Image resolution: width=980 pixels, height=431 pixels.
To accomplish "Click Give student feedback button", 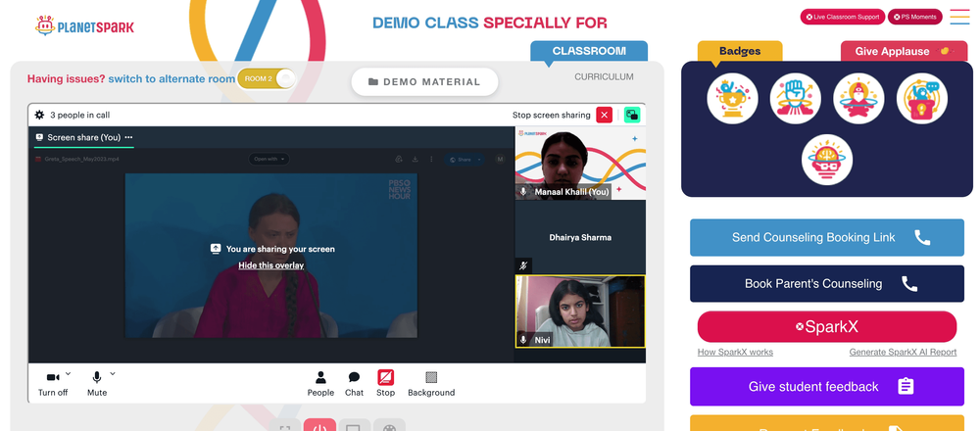I will 827,387.
